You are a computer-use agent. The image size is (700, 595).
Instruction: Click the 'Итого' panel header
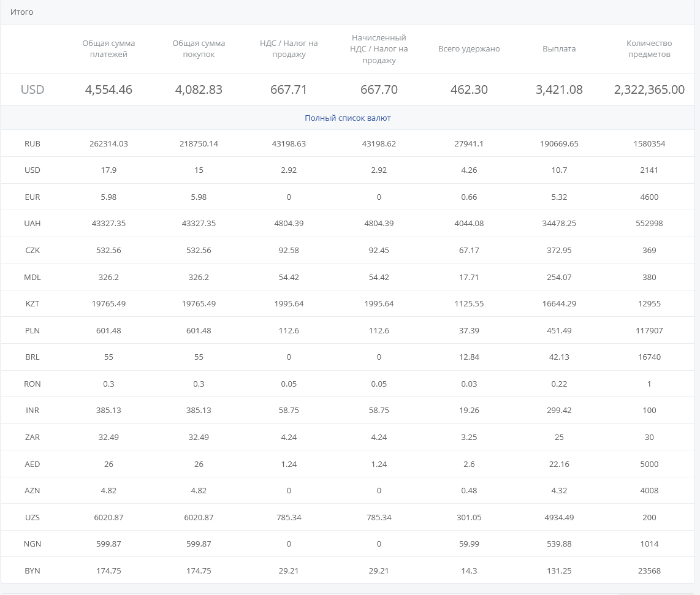22,12
